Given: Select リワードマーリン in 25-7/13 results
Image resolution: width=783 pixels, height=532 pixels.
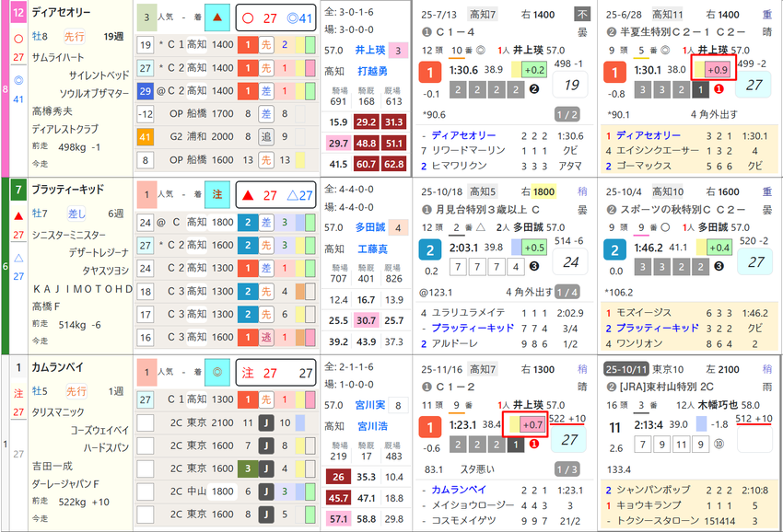Looking at the screenshot, I should pyautogui.click(x=468, y=151).
